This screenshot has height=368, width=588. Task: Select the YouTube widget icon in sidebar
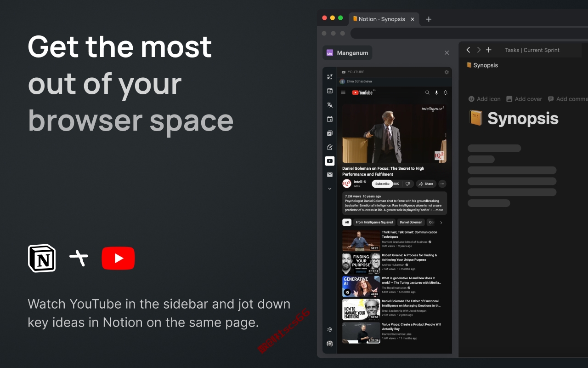(329, 161)
